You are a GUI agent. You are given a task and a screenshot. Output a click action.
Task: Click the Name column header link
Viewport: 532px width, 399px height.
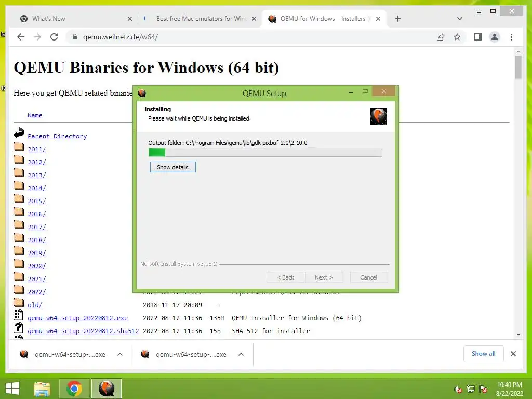(x=35, y=115)
